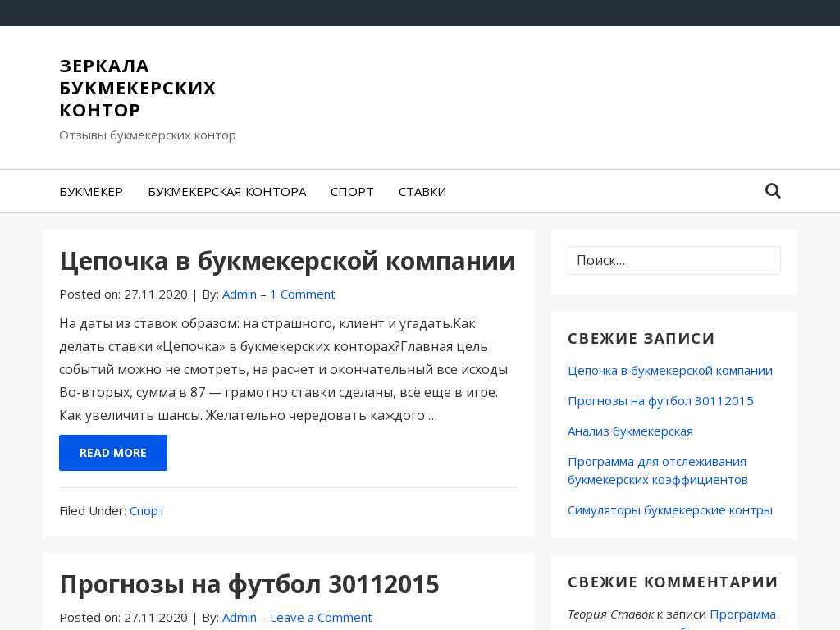Screen dimensions: 840x630
Task: Open the БУКМЕКЕРСКАЯ КОНТОРА menu item
Action: 227,191
